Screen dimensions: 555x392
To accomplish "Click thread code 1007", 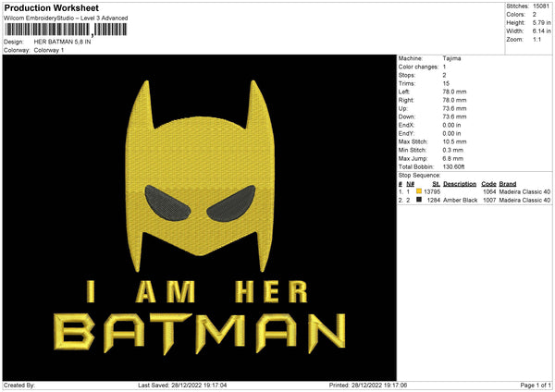I will click(489, 201).
